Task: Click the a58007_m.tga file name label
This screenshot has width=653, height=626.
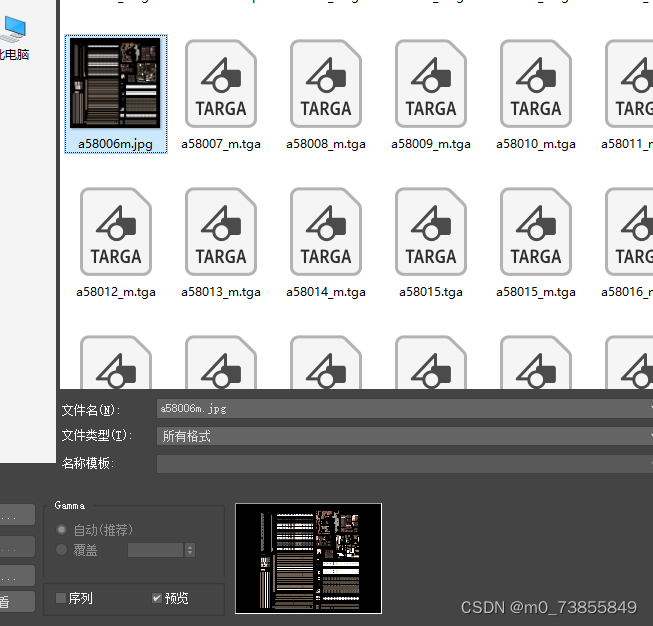Action: [221, 144]
